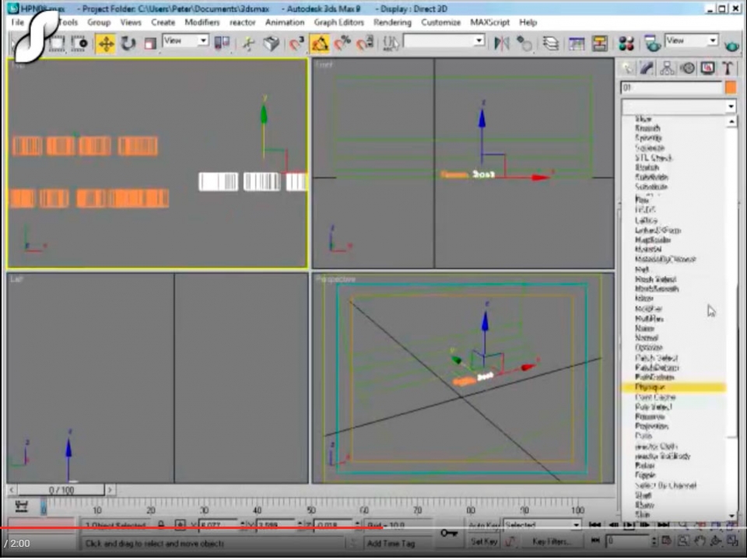The image size is (747, 560).
Task: Open the Motion command panel tab
Action: (x=687, y=68)
